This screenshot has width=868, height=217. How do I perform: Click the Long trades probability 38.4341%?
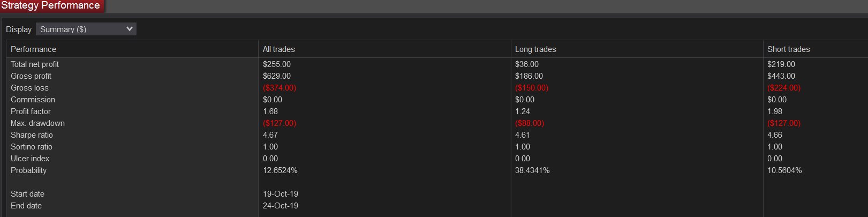click(532, 170)
